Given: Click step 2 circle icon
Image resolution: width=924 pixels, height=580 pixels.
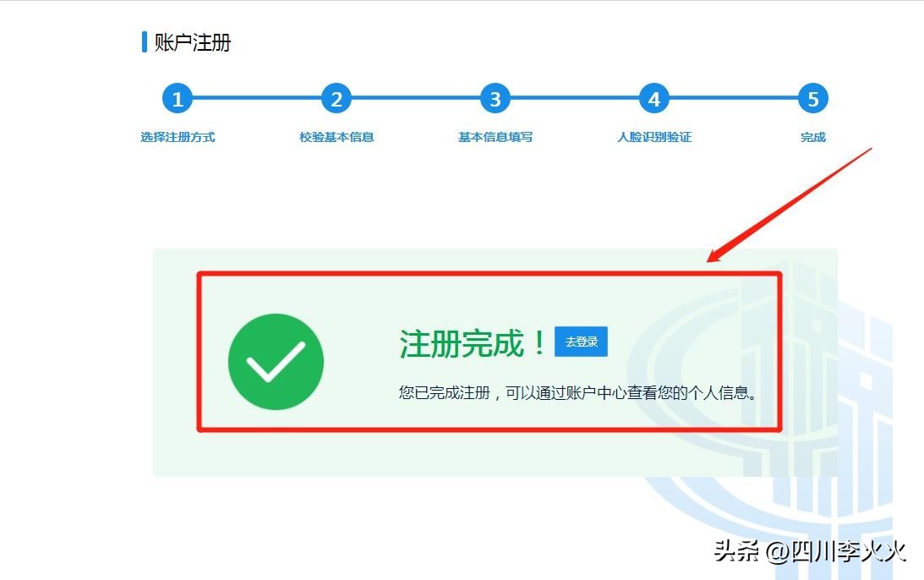Looking at the screenshot, I should (336, 98).
